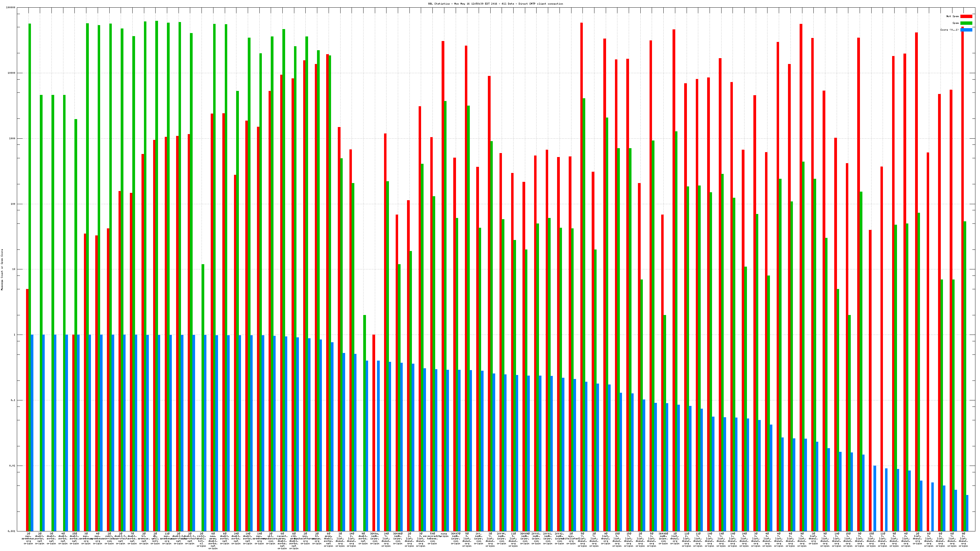The image size is (980, 551).
Task: Click the psbl.surriel.com x-axis label
Action: (x=109, y=538)
